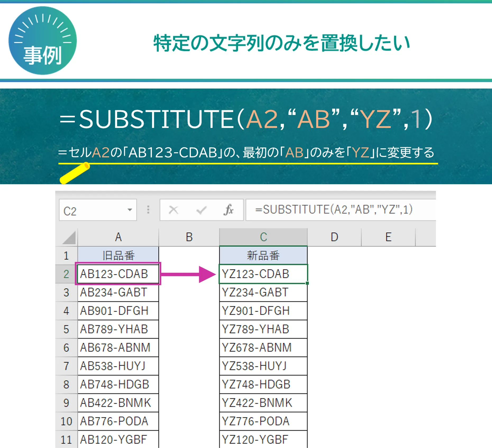Image resolution: width=492 pixels, height=448 pixels.
Task: Select cell containing YZ901-DFGH
Action: 263,311
